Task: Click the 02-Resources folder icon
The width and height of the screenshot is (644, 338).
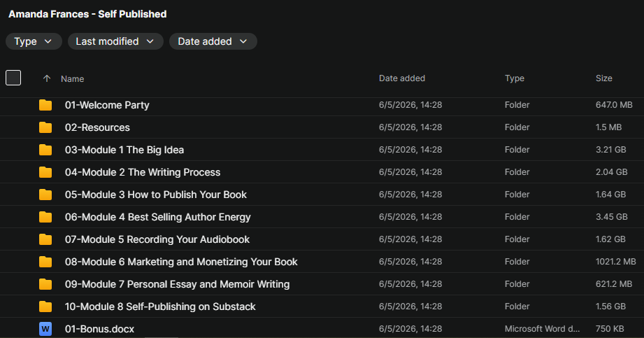Action: click(45, 127)
